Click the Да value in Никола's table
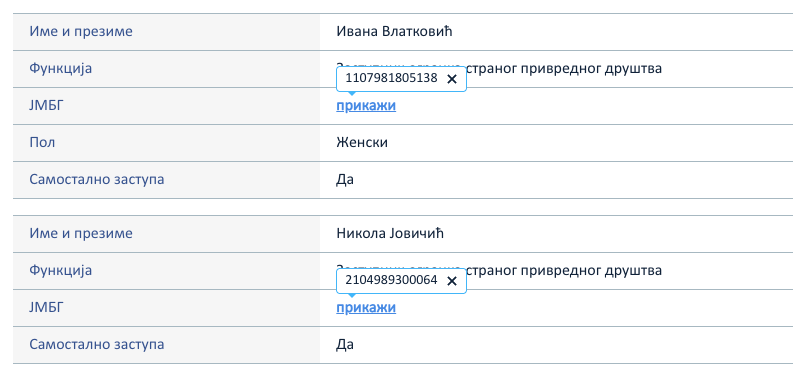The width and height of the screenshot is (793, 379). 345,345
